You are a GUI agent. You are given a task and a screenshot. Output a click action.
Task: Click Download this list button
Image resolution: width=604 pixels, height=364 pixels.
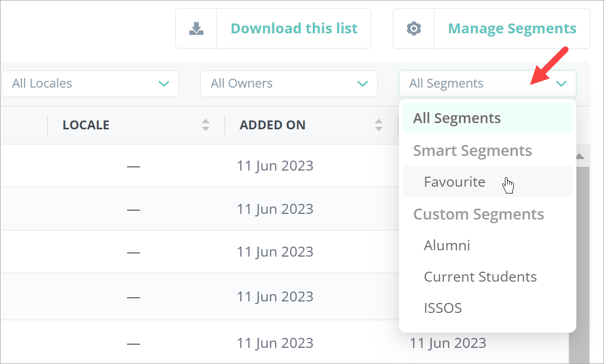294,29
